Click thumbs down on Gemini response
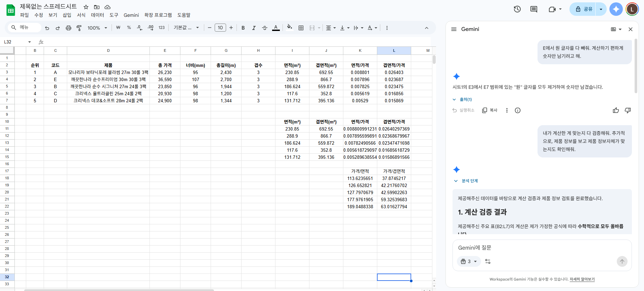 pos(628,110)
